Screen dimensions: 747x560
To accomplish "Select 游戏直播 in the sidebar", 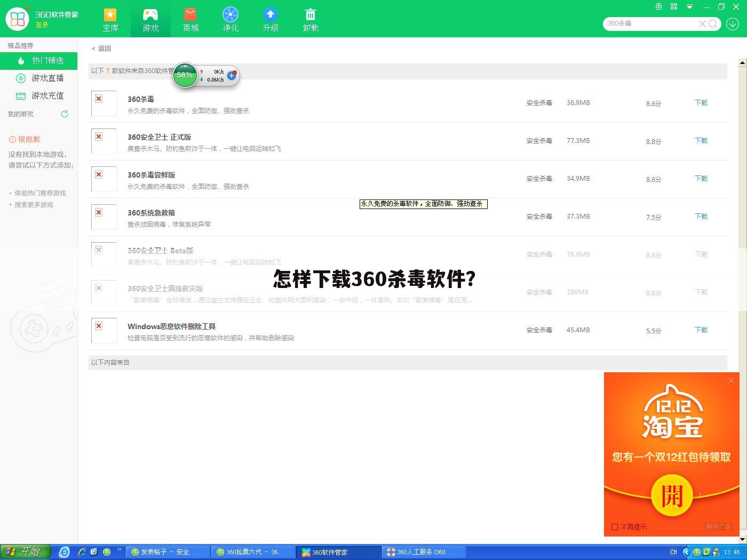I will [x=38, y=78].
